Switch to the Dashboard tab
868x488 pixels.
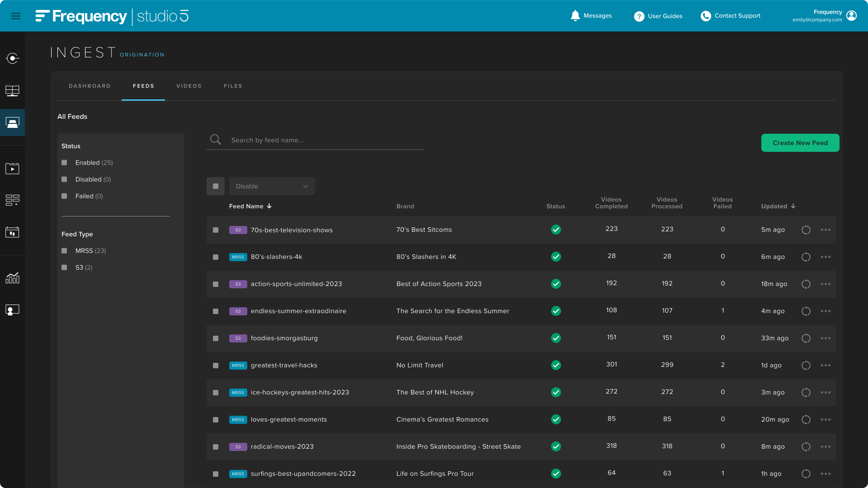tap(90, 86)
